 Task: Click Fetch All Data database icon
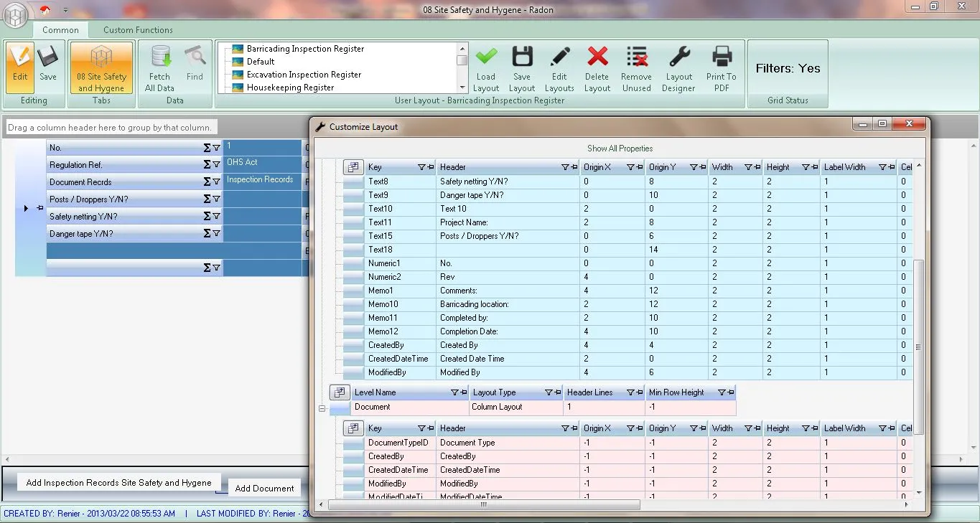pos(159,67)
